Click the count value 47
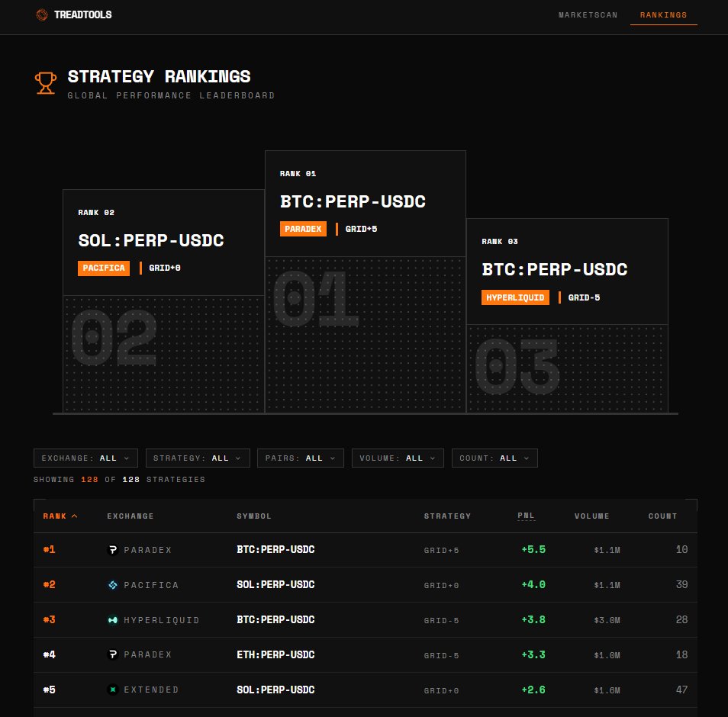 [681, 690]
